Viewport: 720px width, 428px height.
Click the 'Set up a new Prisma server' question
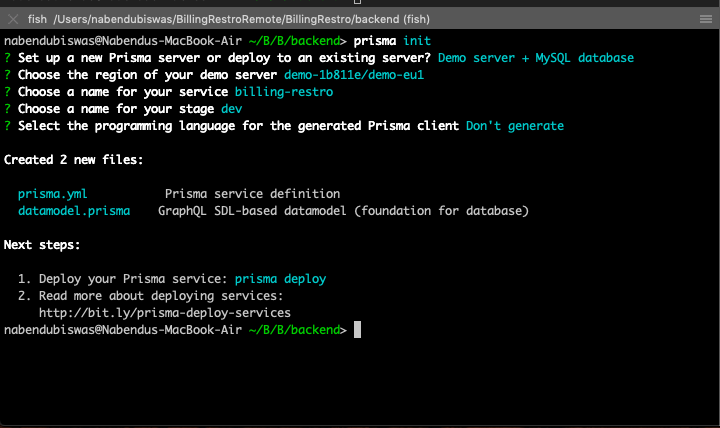click(x=225, y=58)
